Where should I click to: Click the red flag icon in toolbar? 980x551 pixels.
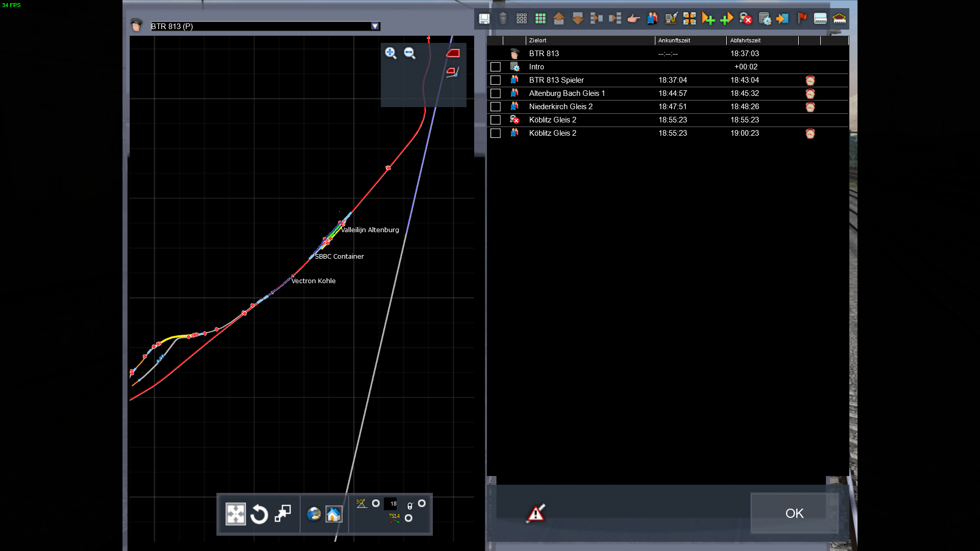tap(802, 19)
